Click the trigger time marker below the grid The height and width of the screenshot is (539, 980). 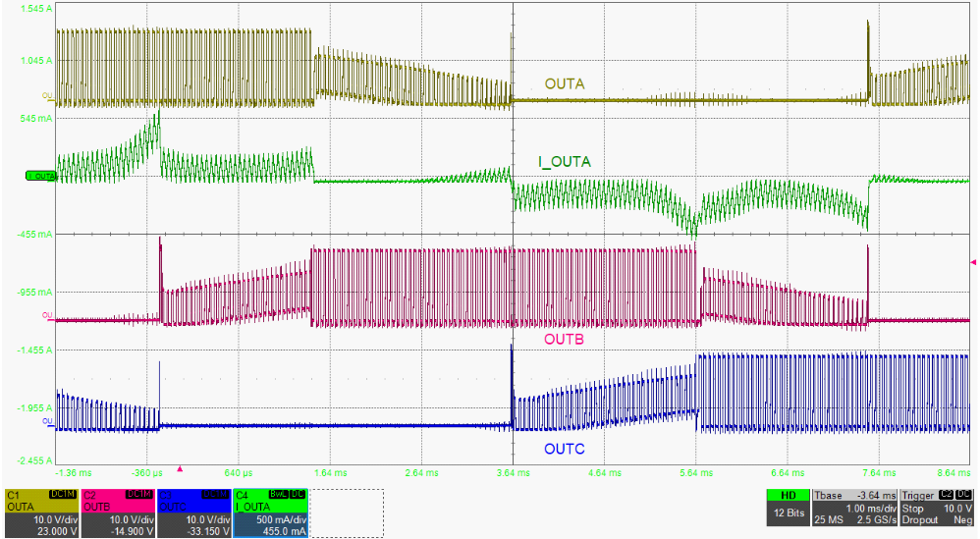pyautogui.click(x=179, y=469)
